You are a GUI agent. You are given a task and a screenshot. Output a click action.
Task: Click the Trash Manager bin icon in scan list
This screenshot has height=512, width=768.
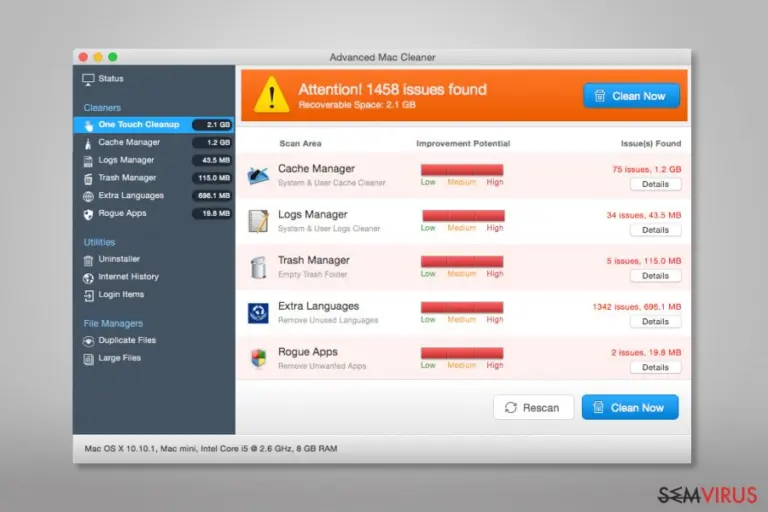pos(258,267)
